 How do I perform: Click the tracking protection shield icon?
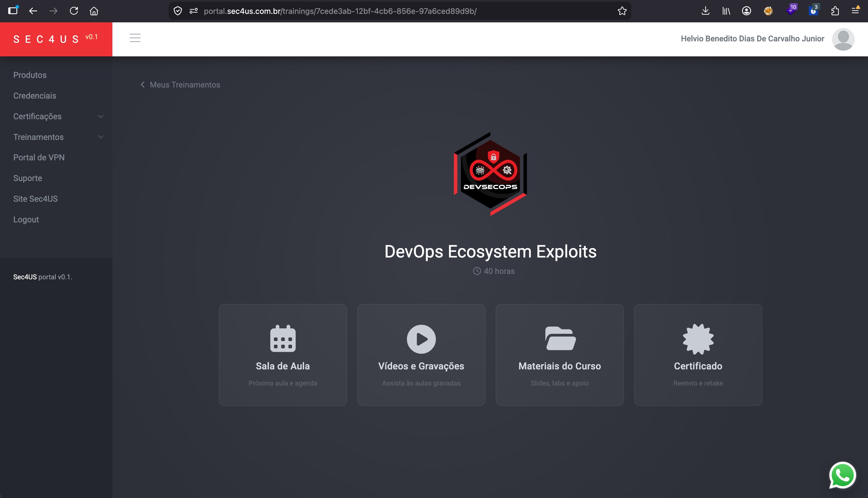coord(178,11)
